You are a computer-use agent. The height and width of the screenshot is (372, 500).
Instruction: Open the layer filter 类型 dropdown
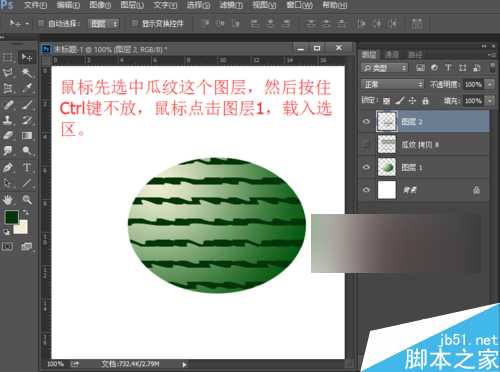(x=385, y=68)
